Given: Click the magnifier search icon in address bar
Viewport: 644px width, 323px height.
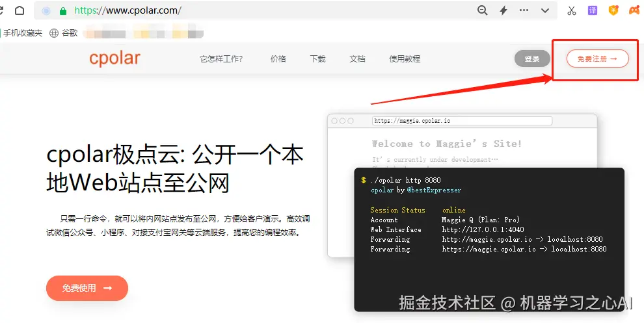Looking at the screenshot, I should coord(483,10).
